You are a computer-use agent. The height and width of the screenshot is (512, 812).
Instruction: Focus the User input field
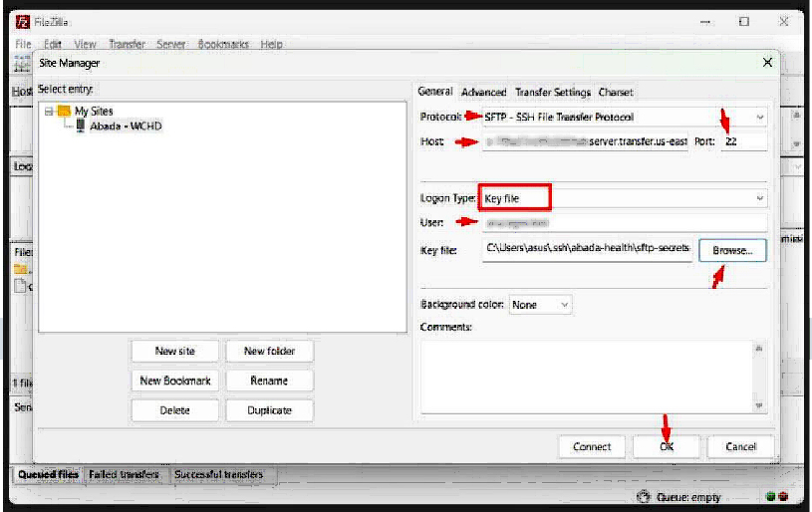(625, 223)
